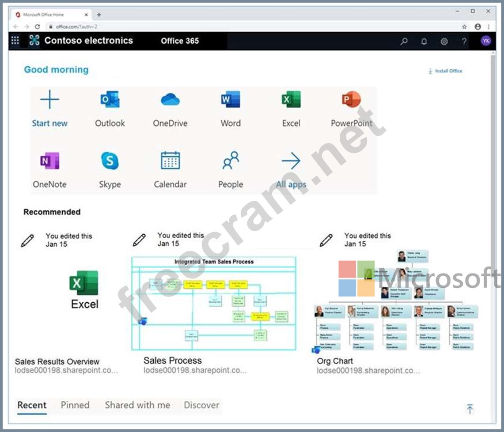Switch to the Recent tab
This screenshot has width=504, height=432.
pos(32,405)
